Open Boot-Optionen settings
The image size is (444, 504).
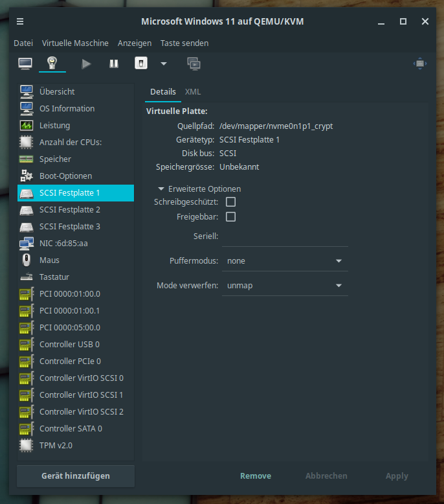tap(76, 176)
